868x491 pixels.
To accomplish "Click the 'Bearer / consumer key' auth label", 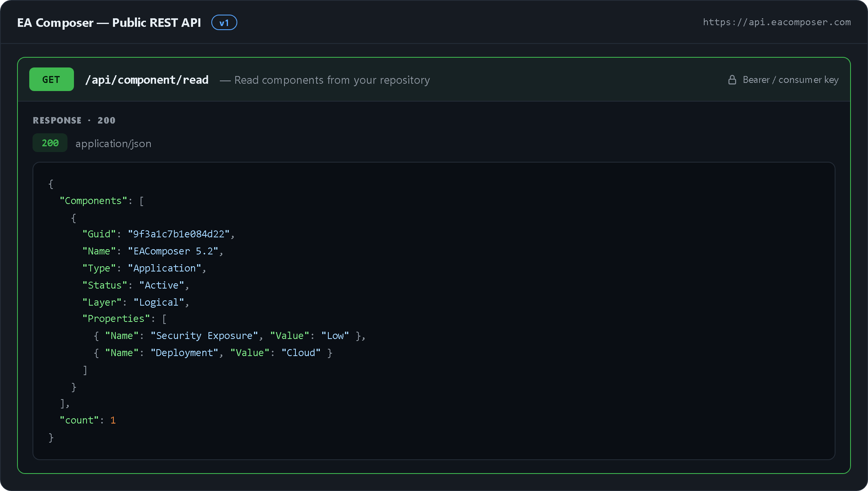I will click(791, 80).
